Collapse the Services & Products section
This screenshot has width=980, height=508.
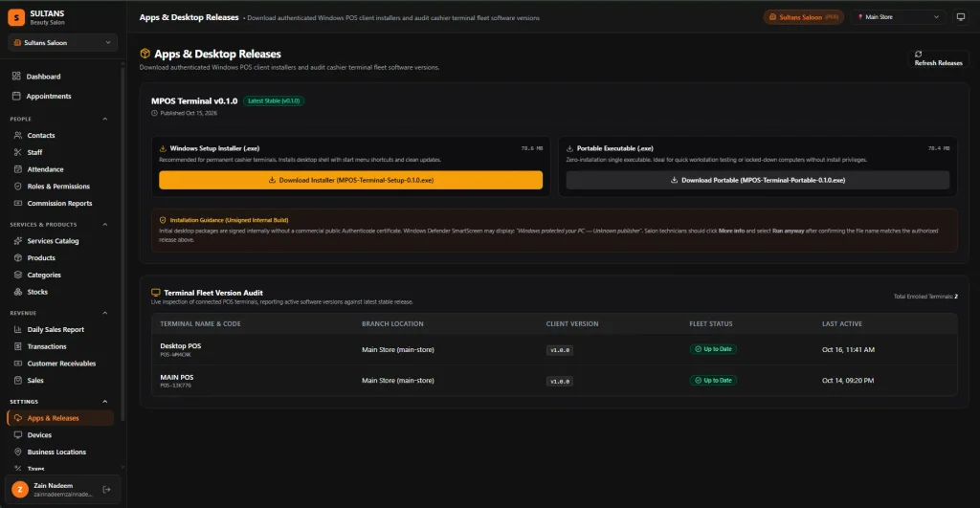[104, 224]
